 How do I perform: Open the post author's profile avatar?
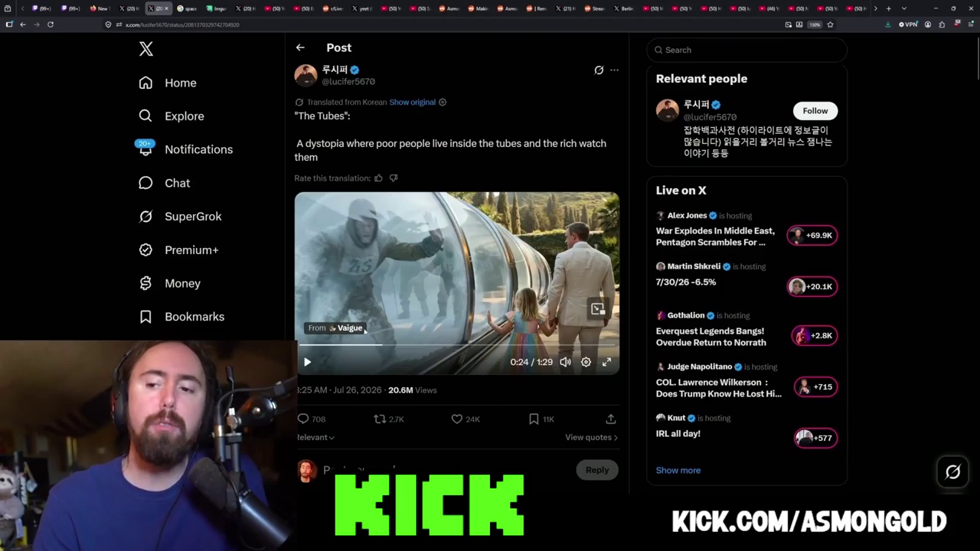pyautogui.click(x=305, y=75)
